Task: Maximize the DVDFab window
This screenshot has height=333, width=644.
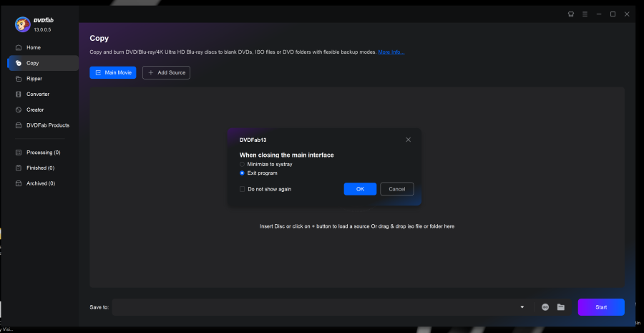Action: coord(613,14)
